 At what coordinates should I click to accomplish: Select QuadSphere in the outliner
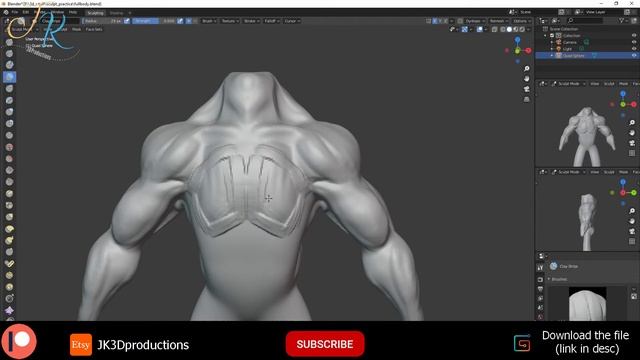pos(573,56)
